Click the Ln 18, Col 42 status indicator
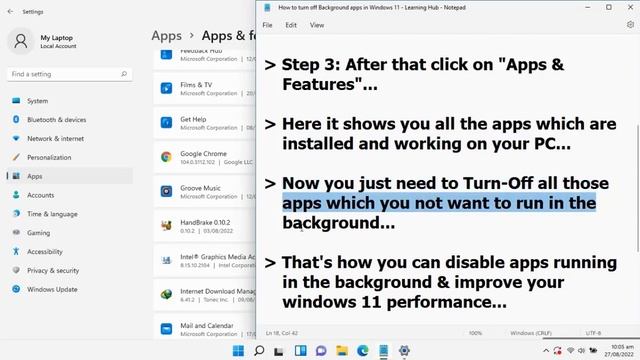This screenshot has height=360, width=640. tap(282, 333)
